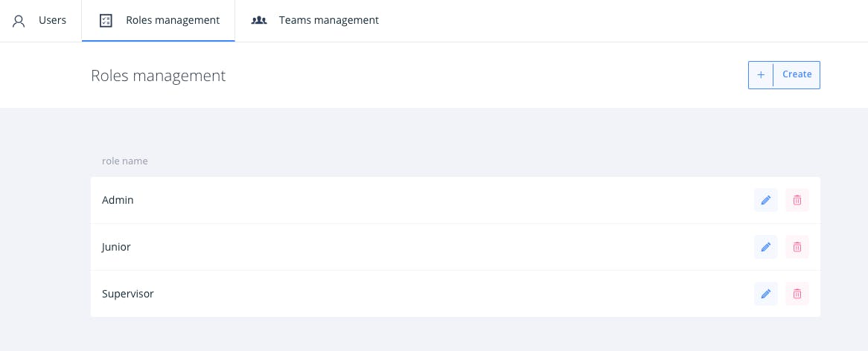868x351 pixels.
Task: Select the Junior role row
Action: point(455,247)
